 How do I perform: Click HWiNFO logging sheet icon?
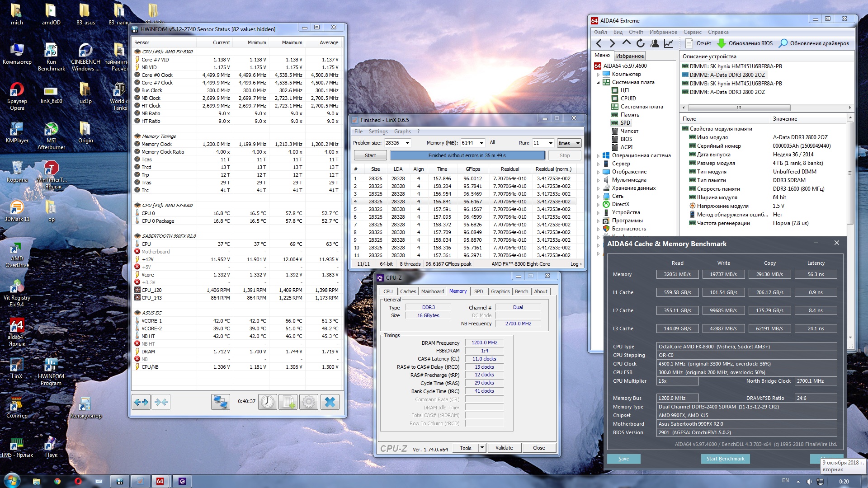click(x=288, y=402)
